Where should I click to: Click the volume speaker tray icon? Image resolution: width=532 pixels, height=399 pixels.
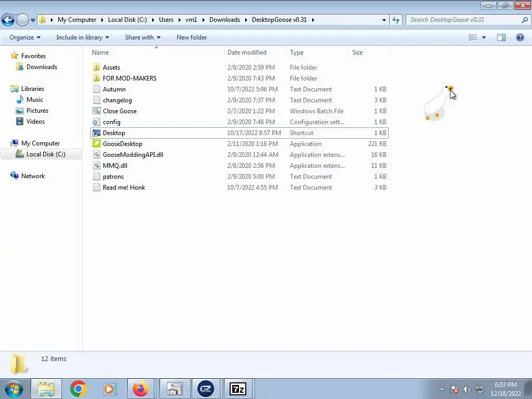click(x=467, y=389)
